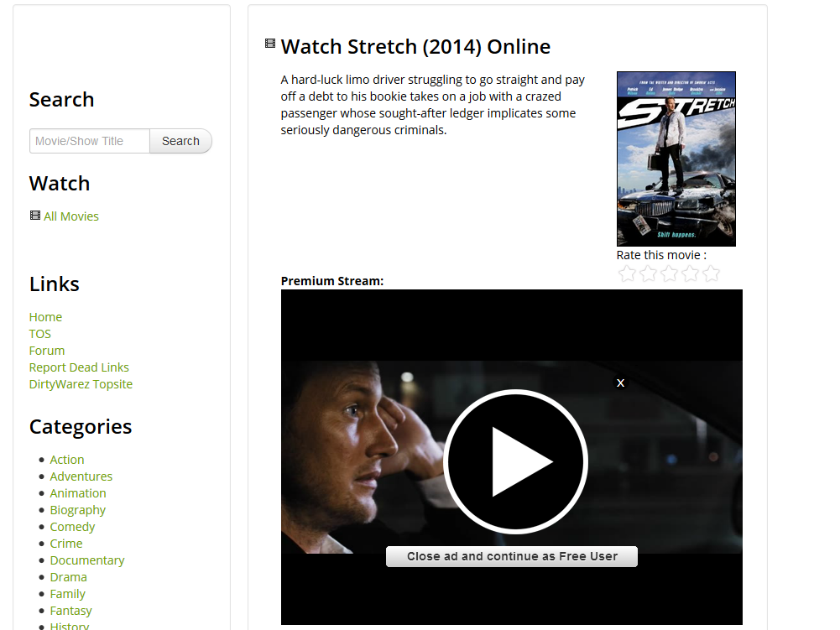
Task: Click Close ad and continue as Free User
Action: [512, 556]
